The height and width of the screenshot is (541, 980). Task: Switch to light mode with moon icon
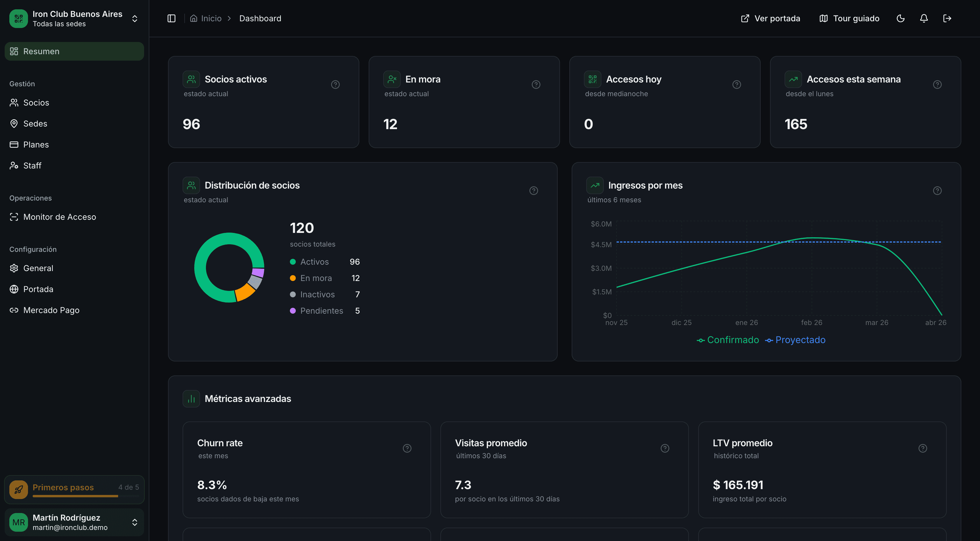pyautogui.click(x=900, y=18)
